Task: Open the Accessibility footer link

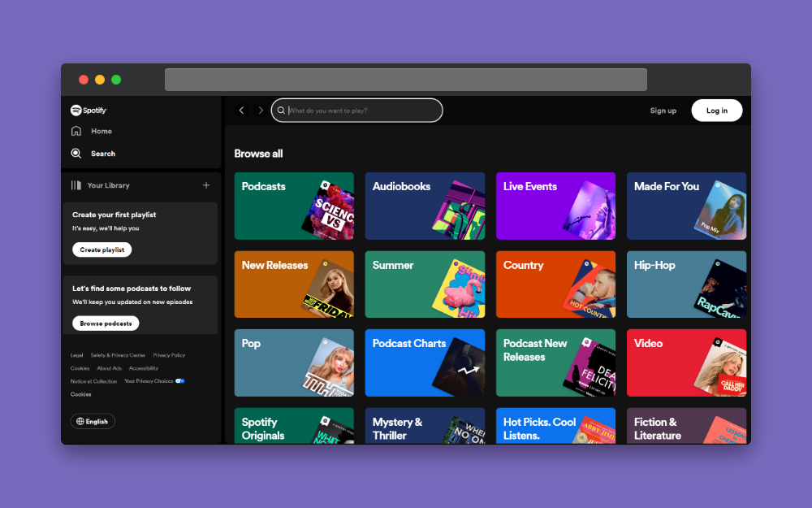Action: (x=144, y=368)
